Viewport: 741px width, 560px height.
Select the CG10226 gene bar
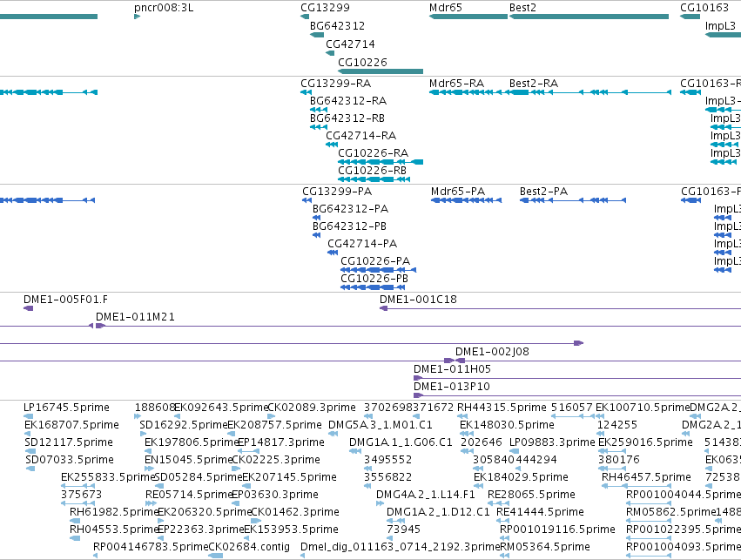(381, 71)
